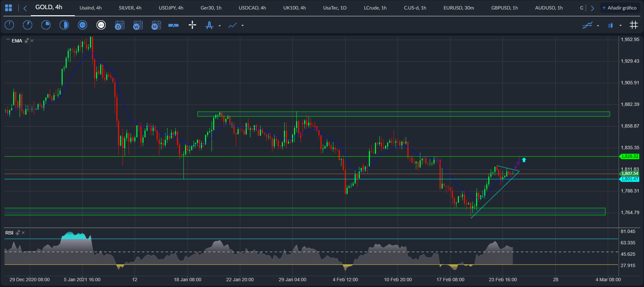Viewport: 644px width, 287px height.
Task: Toggle the half-circle timeframe button
Action: pyautogui.click(x=64, y=25)
